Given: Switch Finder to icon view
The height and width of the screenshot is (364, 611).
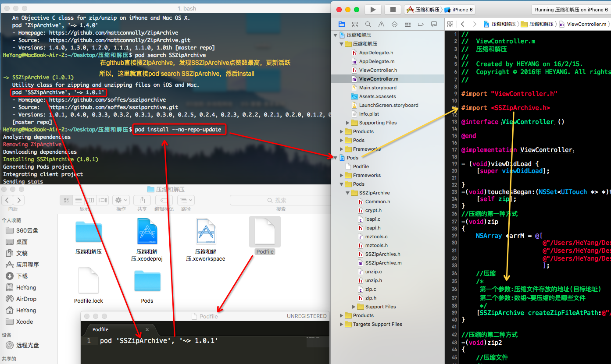Looking at the screenshot, I should click(x=66, y=200).
